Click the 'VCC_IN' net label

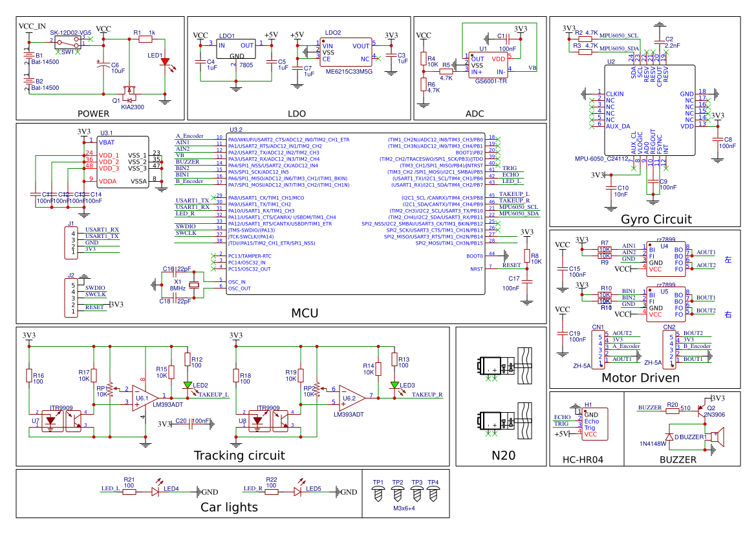click(32, 27)
